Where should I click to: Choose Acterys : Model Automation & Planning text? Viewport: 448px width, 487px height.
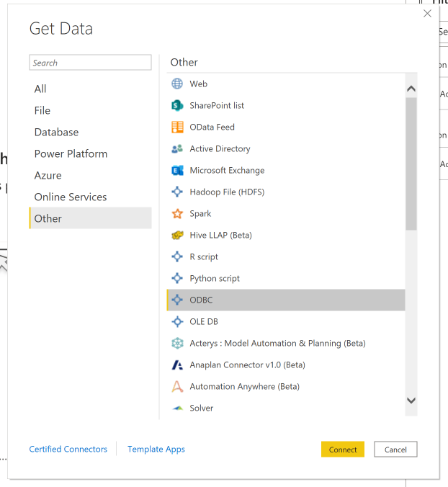[x=277, y=343]
